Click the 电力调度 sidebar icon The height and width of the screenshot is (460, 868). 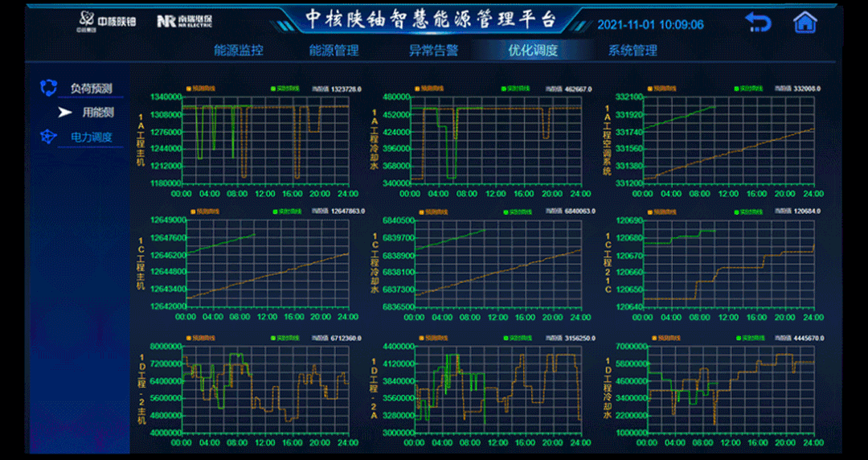click(x=49, y=137)
